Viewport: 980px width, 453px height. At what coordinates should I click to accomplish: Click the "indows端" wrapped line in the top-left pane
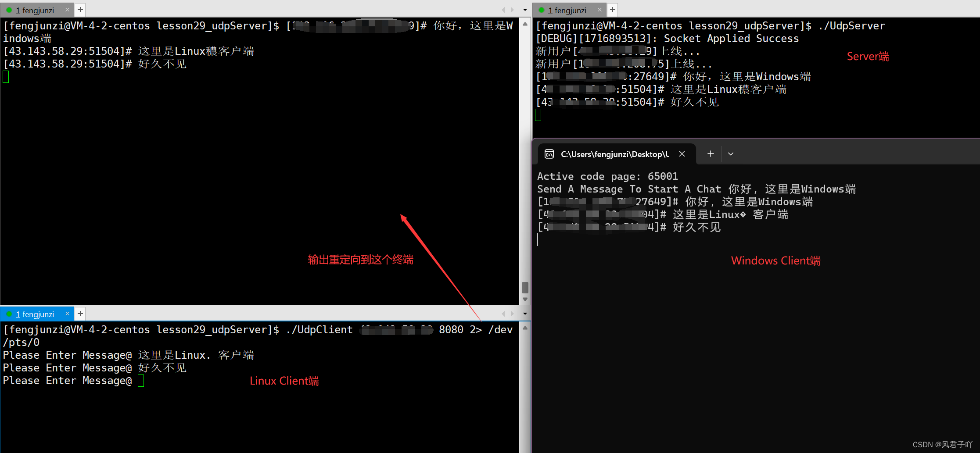click(27, 39)
